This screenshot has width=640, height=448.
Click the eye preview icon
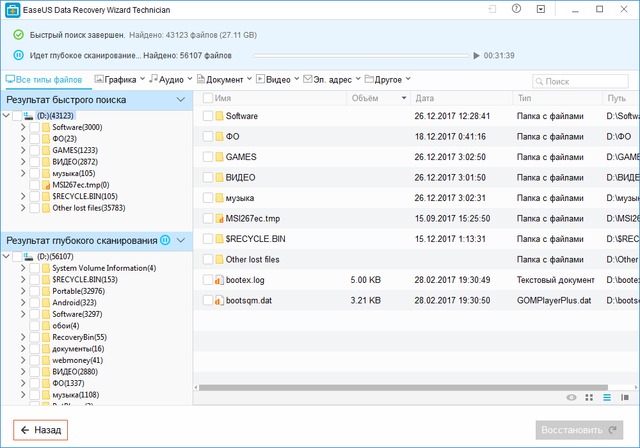(x=571, y=398)
